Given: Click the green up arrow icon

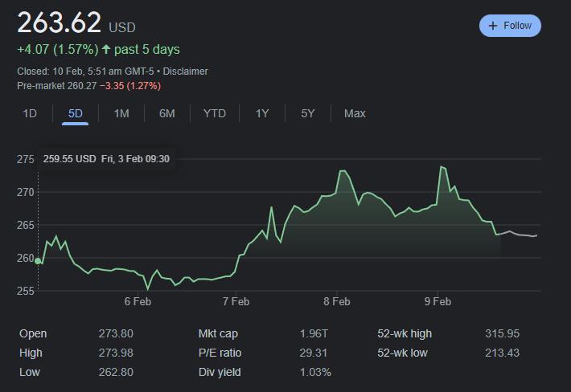Looking at the screenshot, I should (x=106, y=50).
